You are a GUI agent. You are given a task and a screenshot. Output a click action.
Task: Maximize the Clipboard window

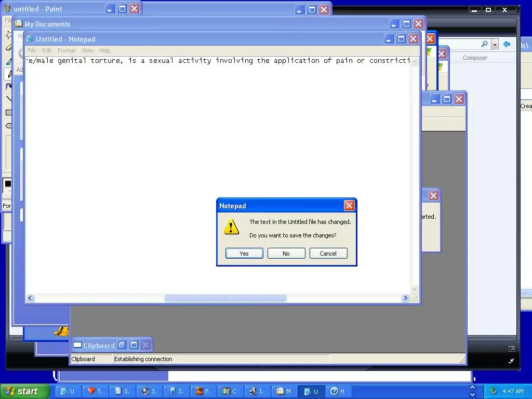134,345
